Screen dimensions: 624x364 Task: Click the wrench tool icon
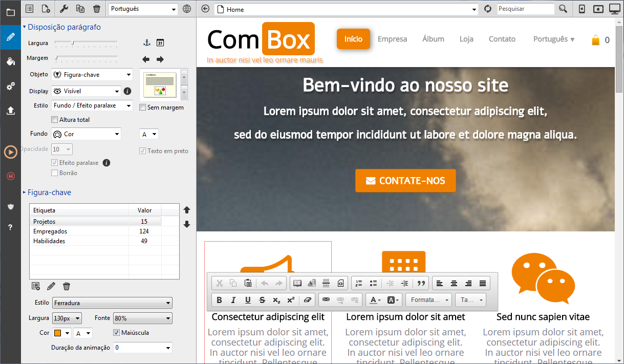tap(64, 9)
